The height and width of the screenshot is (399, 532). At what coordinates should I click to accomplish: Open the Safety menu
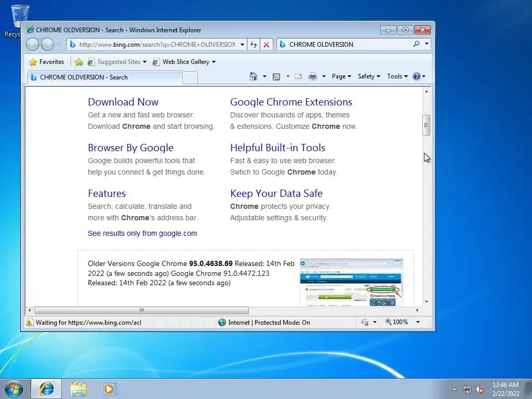[369, 76]
